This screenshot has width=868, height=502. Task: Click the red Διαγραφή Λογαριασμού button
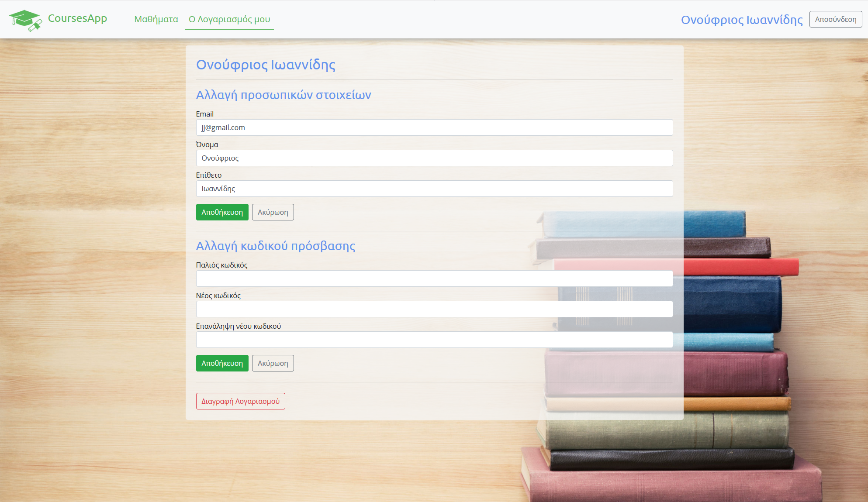pyautogui.click(x=240, y=401)
